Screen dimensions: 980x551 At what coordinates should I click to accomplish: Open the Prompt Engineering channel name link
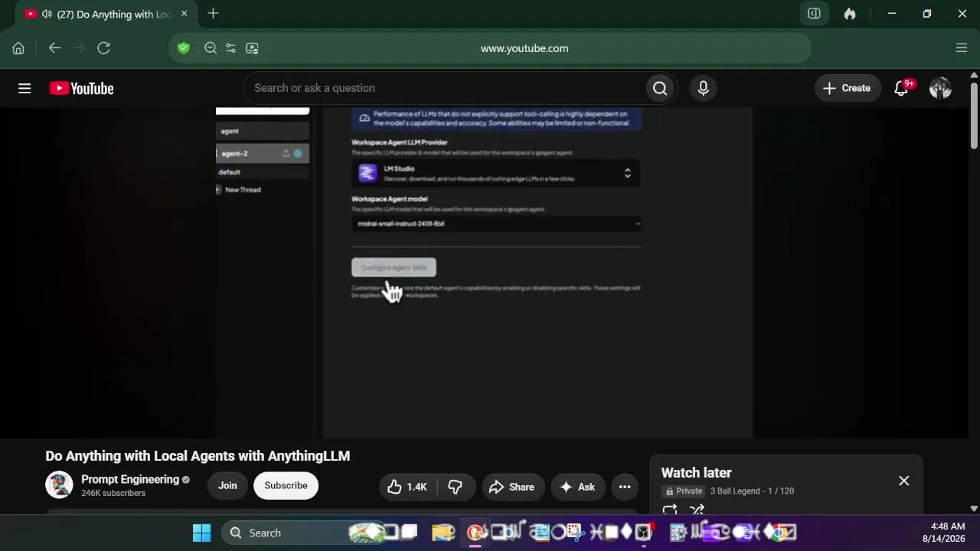130,479
